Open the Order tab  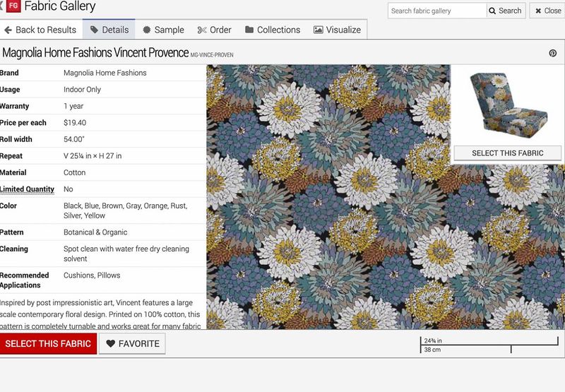(215, 30)
